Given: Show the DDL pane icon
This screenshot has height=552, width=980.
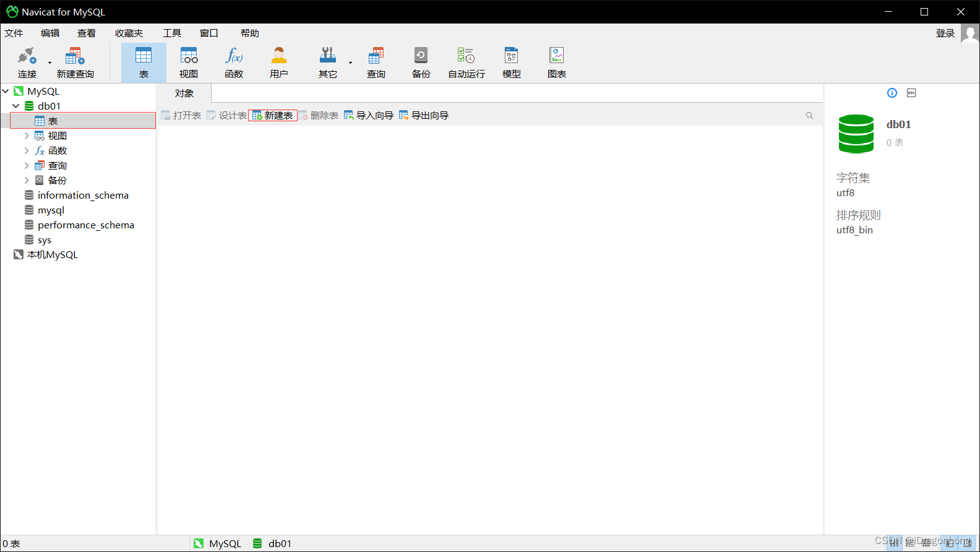Looking at the screenshot, I should tap(911, 93).
